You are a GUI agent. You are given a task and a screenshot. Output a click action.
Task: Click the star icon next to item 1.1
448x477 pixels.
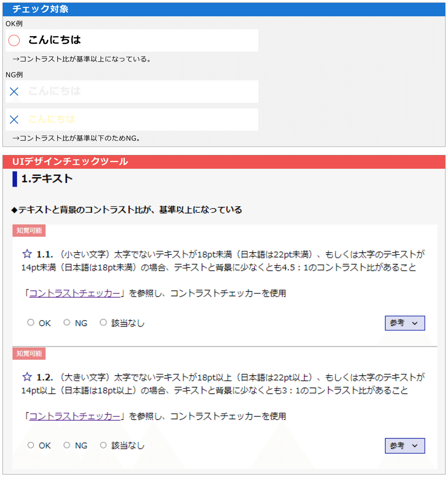click(27, 254)
